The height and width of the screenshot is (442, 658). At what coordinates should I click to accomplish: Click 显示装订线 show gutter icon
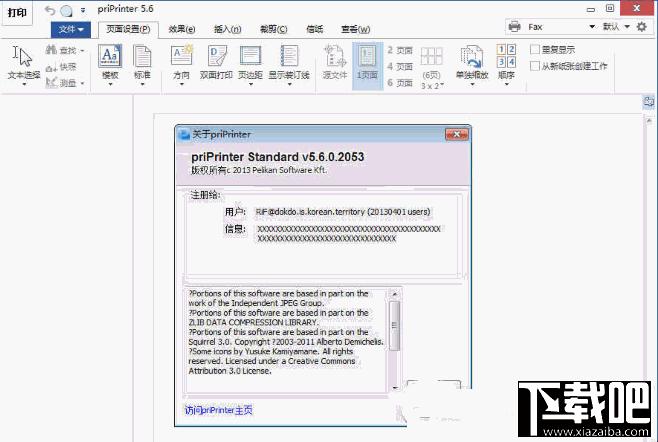[289, 56]
